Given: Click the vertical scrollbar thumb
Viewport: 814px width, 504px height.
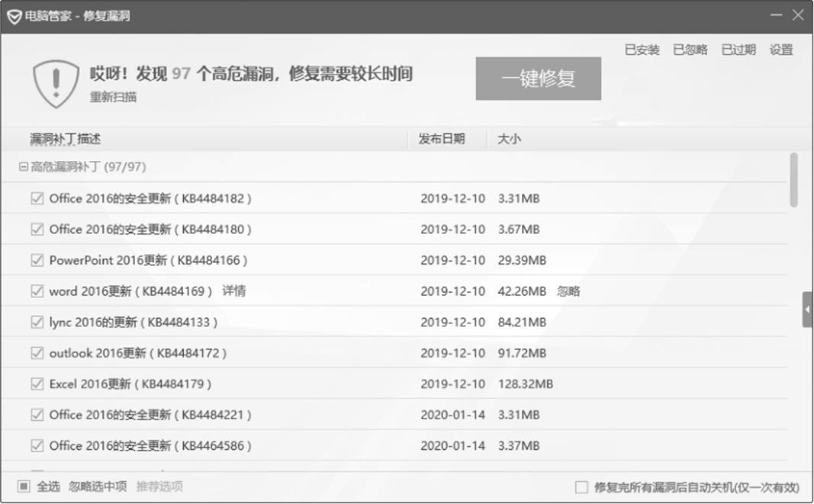Looking at the screenshot, I should coord(793,180).
